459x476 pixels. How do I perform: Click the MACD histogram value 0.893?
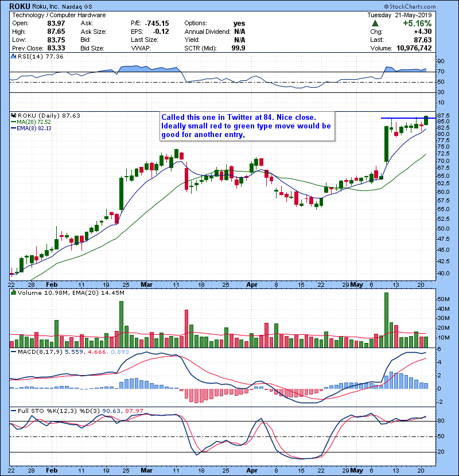120,352
